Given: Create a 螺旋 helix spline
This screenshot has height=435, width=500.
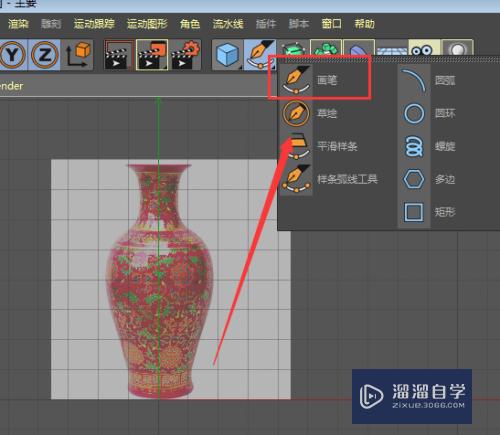Looking at the screenshot, I should point(428,146).
